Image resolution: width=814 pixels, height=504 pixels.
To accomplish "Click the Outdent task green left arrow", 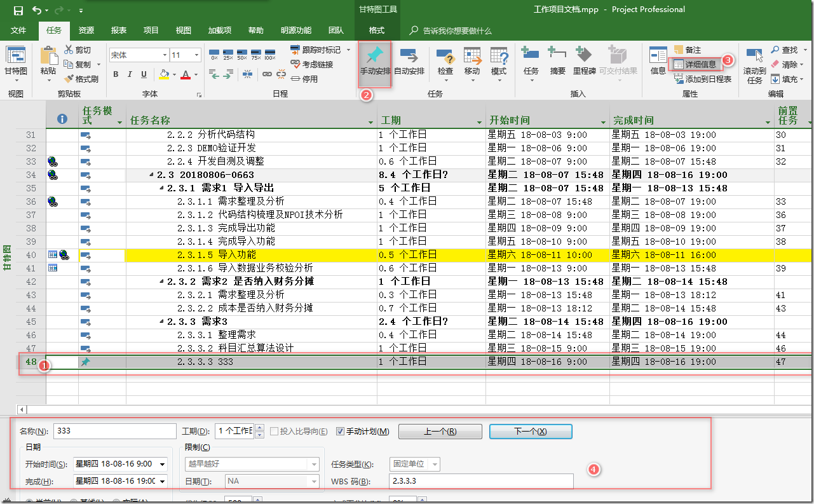I will [214, 75].
